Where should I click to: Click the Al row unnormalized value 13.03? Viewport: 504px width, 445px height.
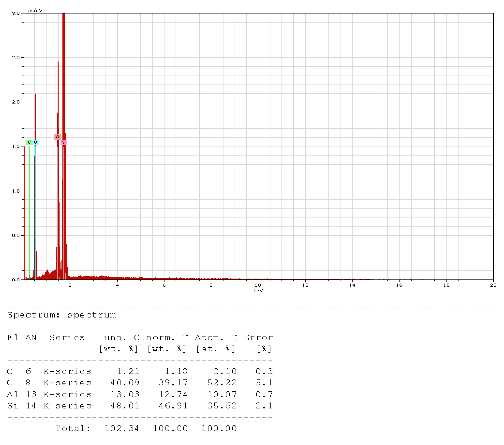pos(125,394)
